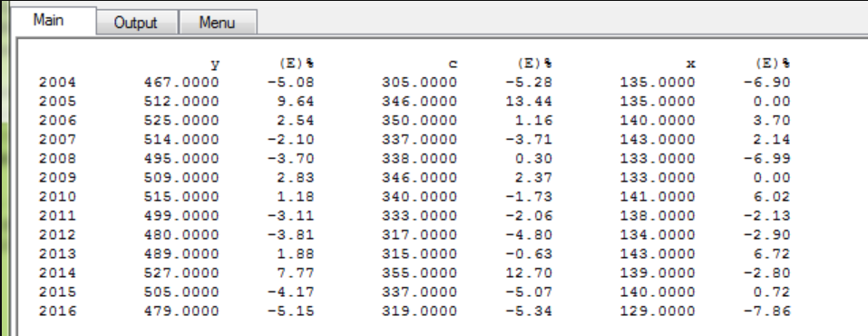The image size is (868, 336).
Task: Select y value 505.0000
Action: tap(181, 292)
